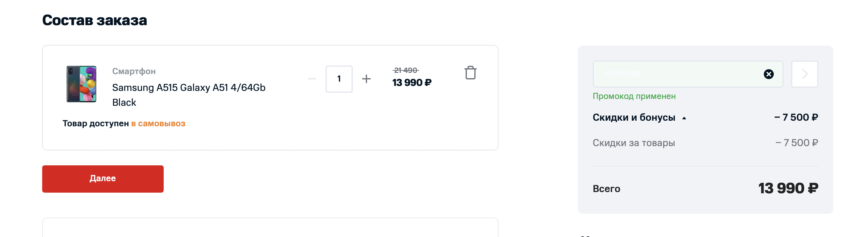The height and width of the screenshot is (237, 868).
Task: Open the Samsung Galaxy A51 product thumbnail
Action: pyautogui.click(x=81, y=84)
